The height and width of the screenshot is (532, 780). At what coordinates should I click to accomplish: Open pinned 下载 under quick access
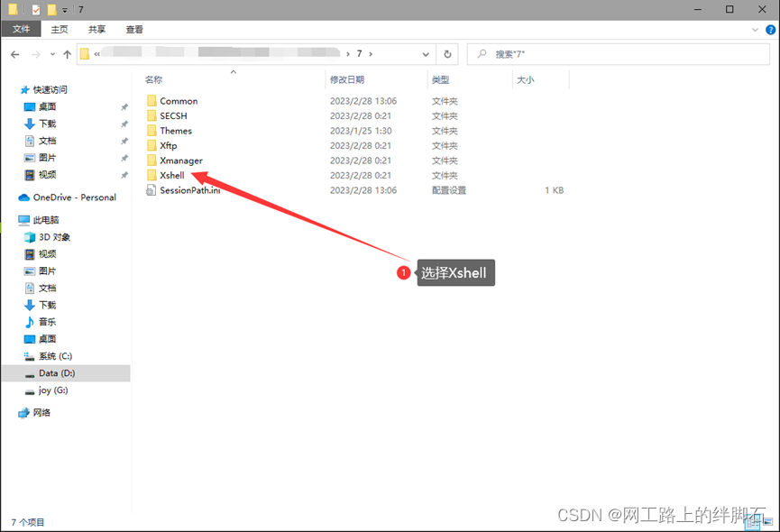click(x=47, y=124)
